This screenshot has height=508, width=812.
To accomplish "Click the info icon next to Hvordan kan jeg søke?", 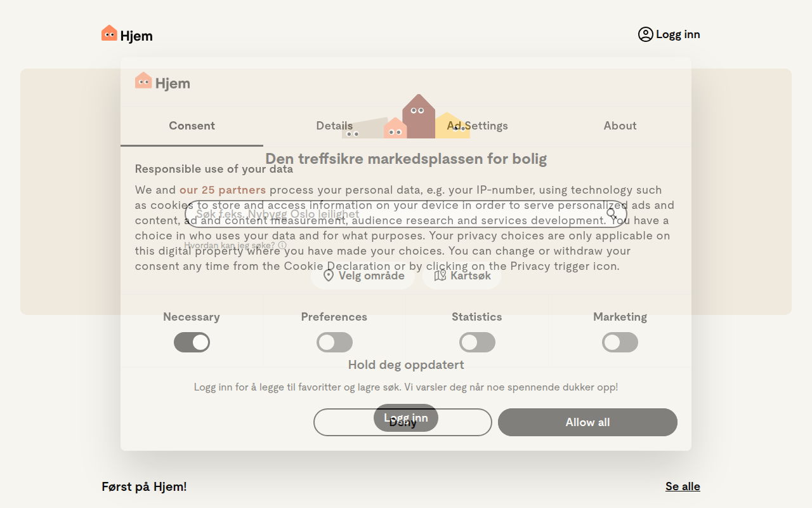I will 282,245.
